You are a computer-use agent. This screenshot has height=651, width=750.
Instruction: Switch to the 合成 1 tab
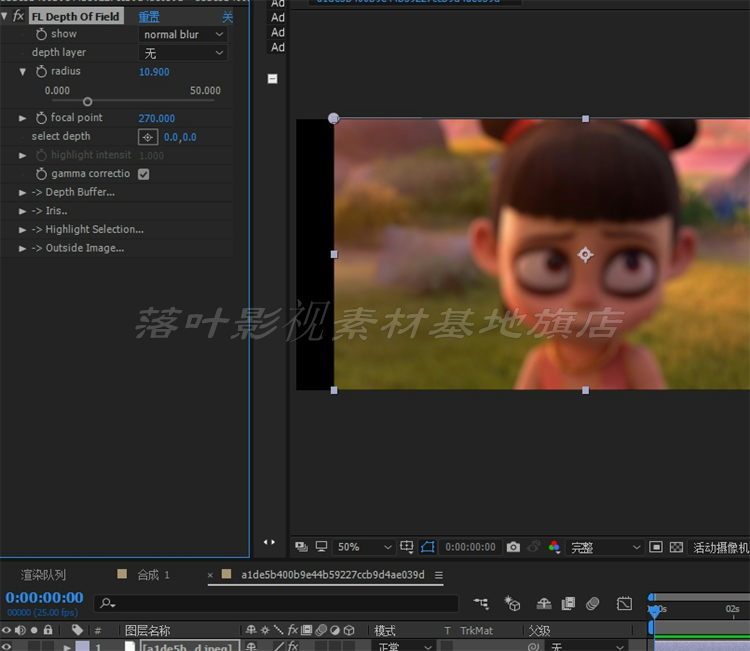pos(153,575)
